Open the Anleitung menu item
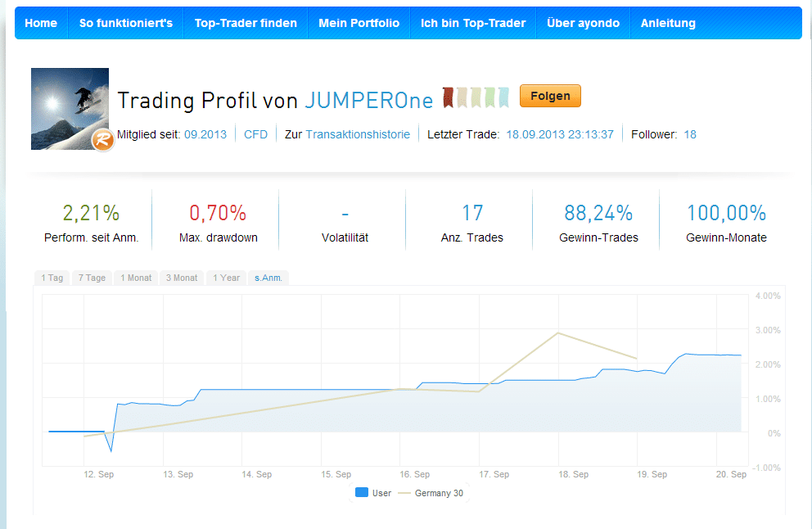The height and width of the screenshot is (529, 812). (668, 23)
